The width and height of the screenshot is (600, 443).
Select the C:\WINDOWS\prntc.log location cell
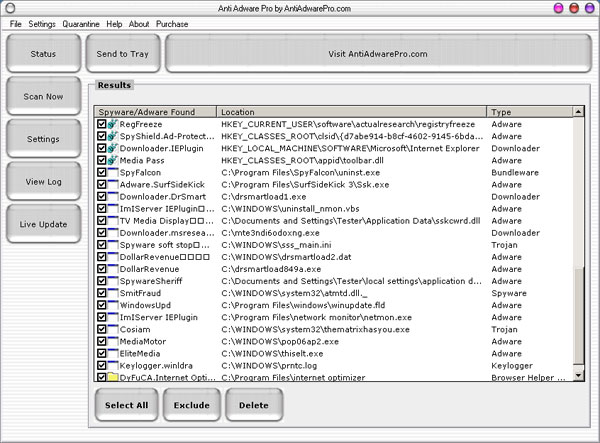coord(269,365)
